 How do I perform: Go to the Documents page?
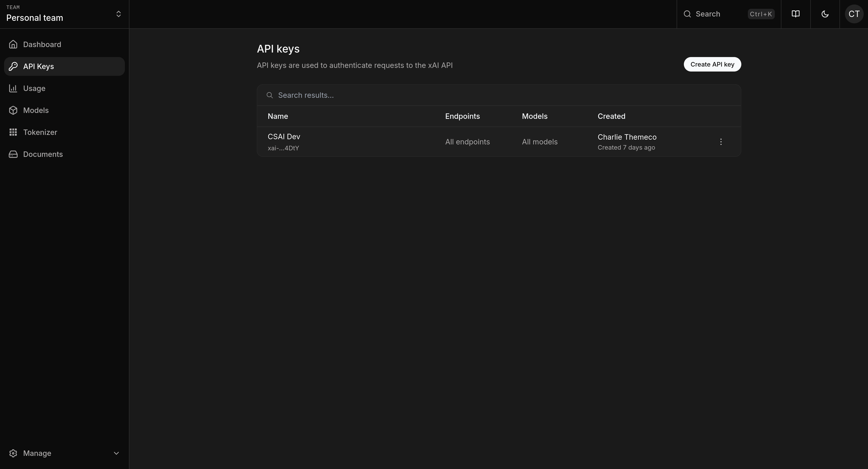point(43,154)
